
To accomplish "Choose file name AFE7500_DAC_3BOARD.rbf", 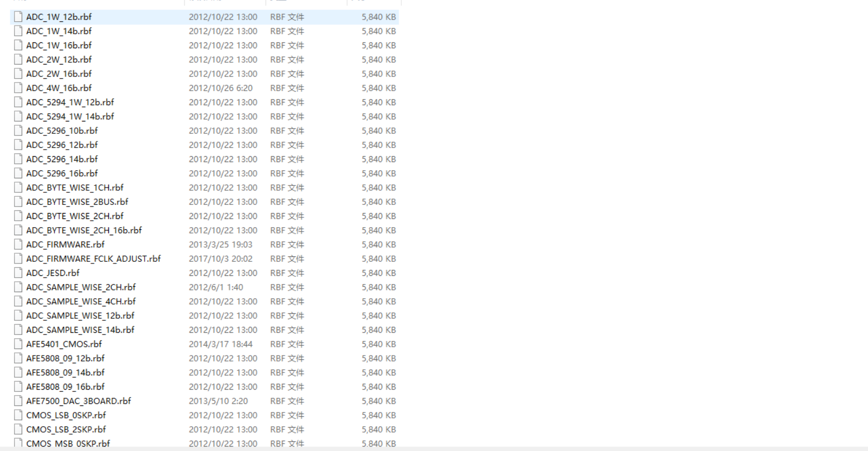I will [x=79, y=401].
